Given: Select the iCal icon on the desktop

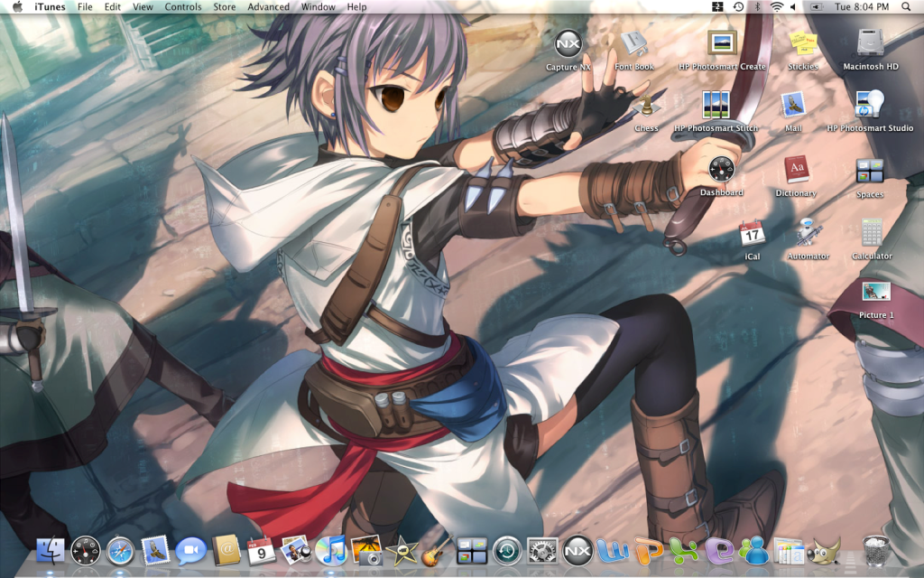Looking at the screenshot, I should pos(752,234).
